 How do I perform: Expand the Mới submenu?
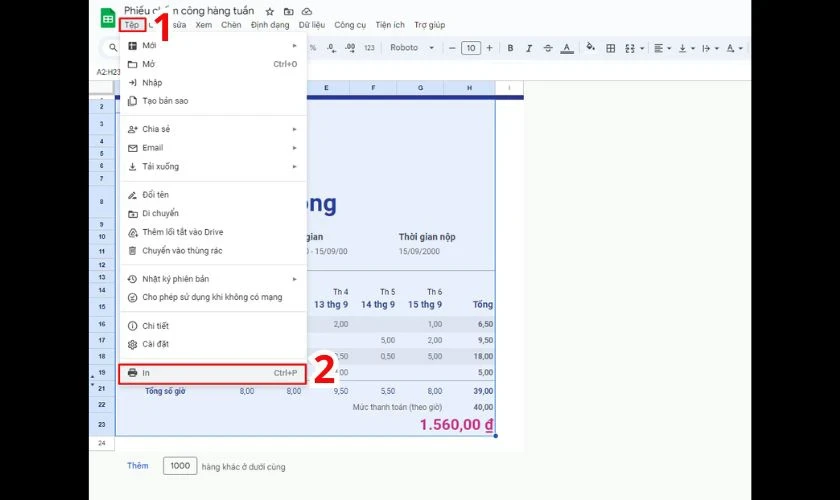click(213, 46)
